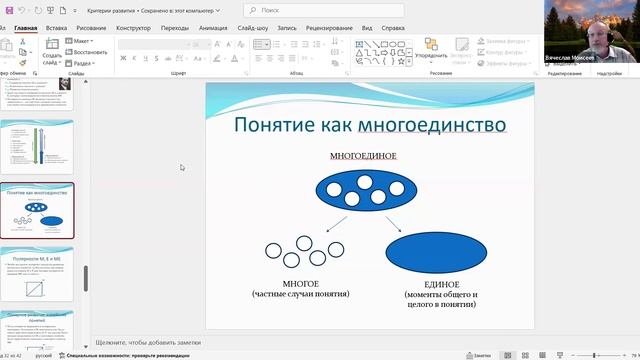Click the Copy icon in the clipboard group
The width and height of the screenshot is (640, 360).
[23, 52]
